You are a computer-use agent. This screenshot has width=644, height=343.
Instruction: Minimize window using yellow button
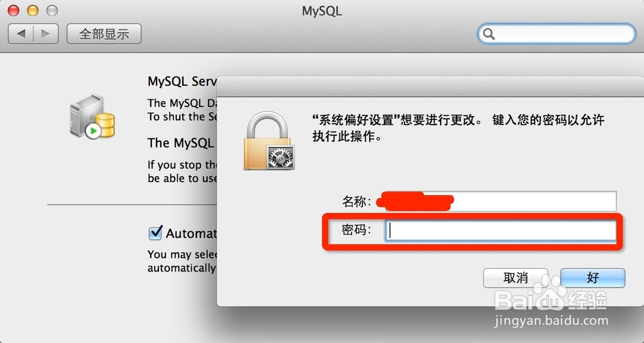tap(33, 10)
